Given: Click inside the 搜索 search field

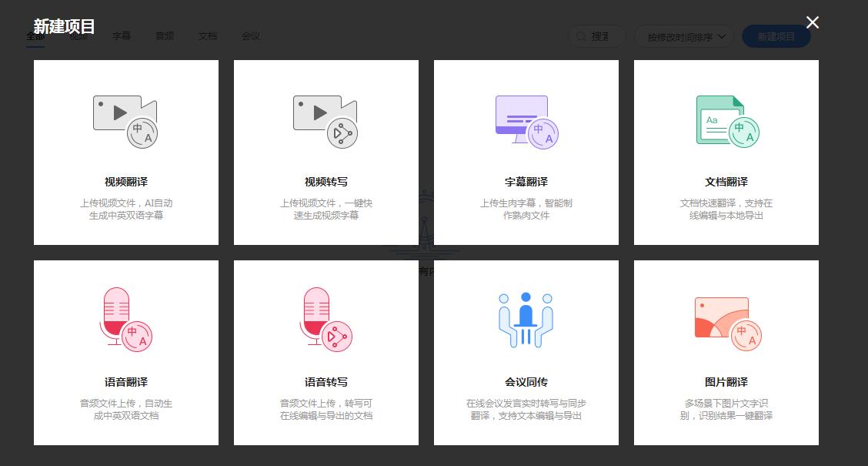Looking at the screenshot, I should [604, 36].
